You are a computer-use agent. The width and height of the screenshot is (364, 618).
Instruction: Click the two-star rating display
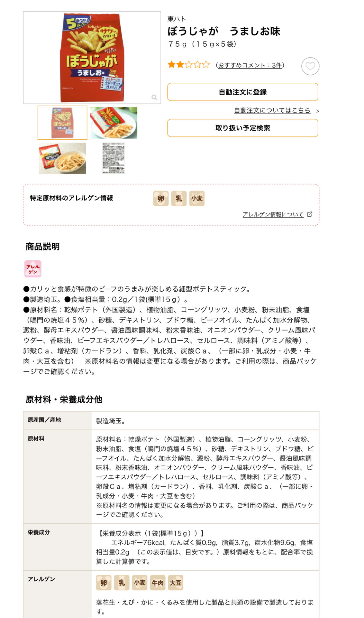189,65
